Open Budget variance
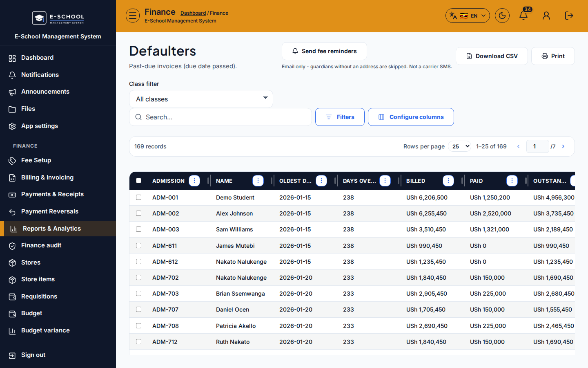The image size is (588, 368). (x=58, y=330)
